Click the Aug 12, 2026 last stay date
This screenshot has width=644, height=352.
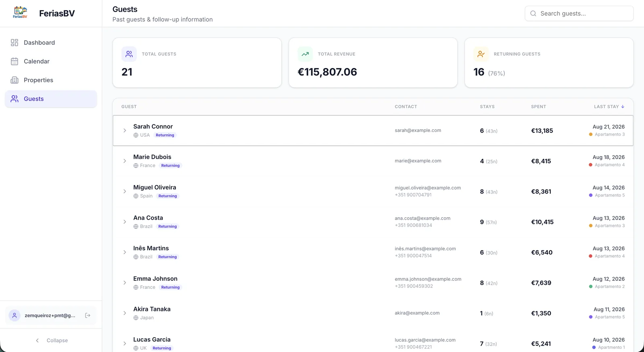pyautogui.click(x=609, y=279)
